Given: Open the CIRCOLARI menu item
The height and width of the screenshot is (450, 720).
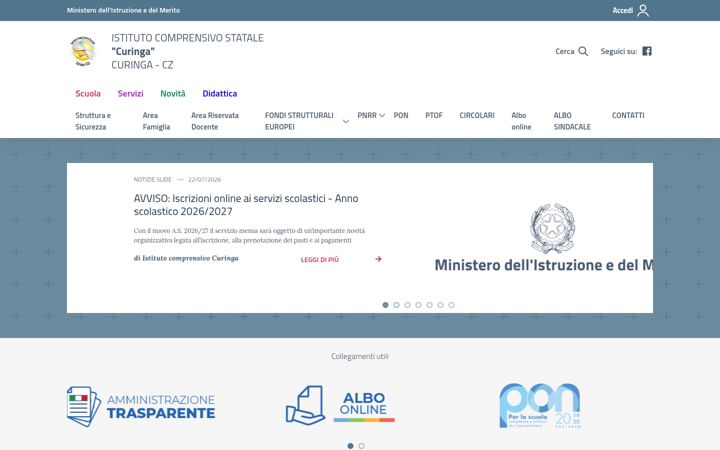Looking at the screenshot, I should point(477,115).
